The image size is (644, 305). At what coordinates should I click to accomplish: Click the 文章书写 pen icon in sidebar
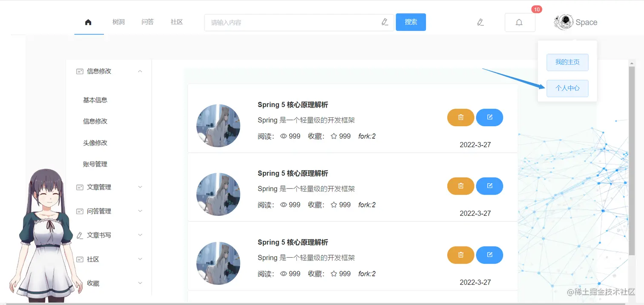coord(79,235)
